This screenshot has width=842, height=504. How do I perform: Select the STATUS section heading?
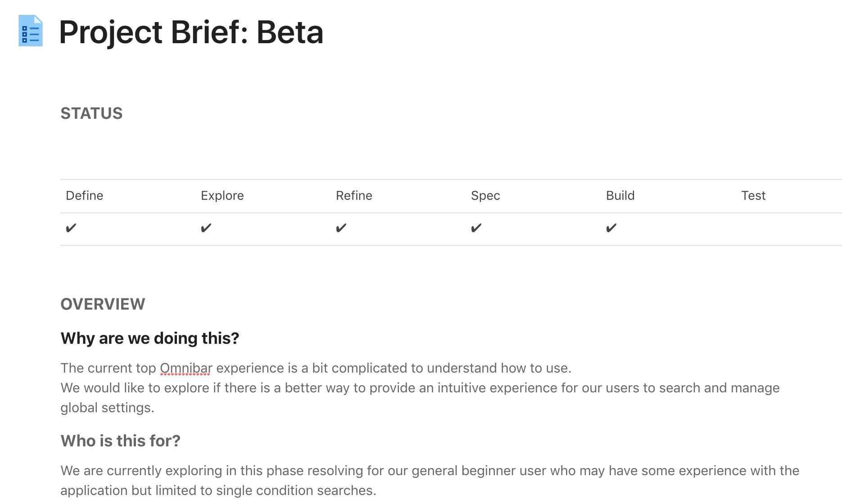point(91,113)
